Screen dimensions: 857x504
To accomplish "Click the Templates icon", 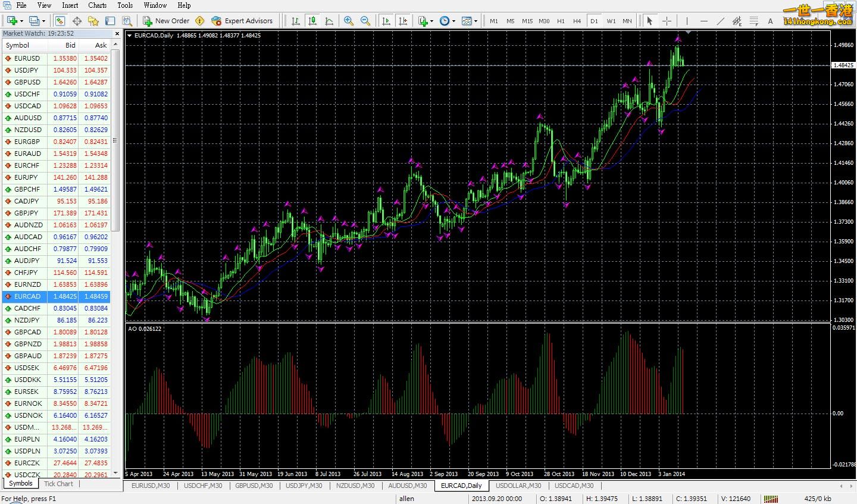I will (467, 21).
